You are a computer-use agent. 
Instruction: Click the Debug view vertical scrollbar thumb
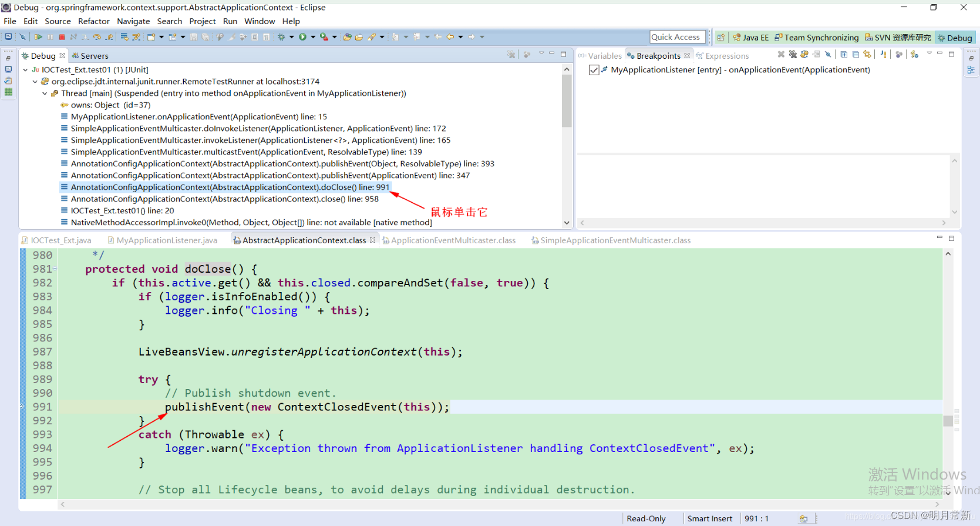[x=567, y=100]
